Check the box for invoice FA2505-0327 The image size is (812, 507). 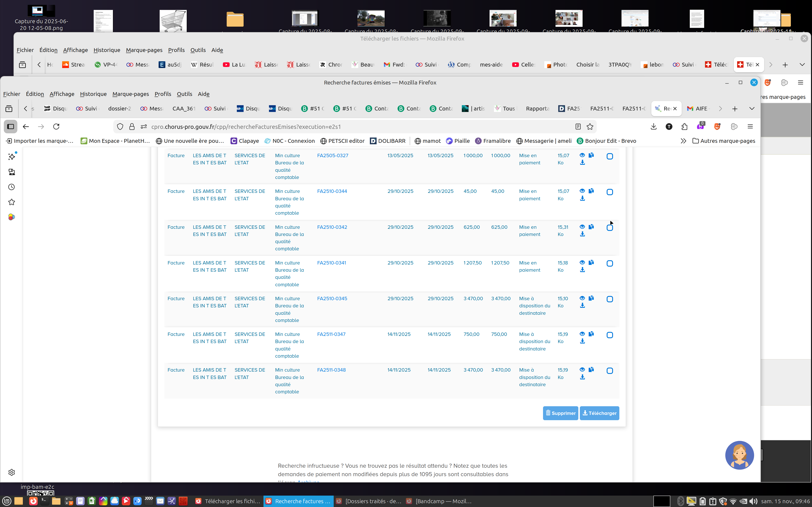[x=610, y=156]
